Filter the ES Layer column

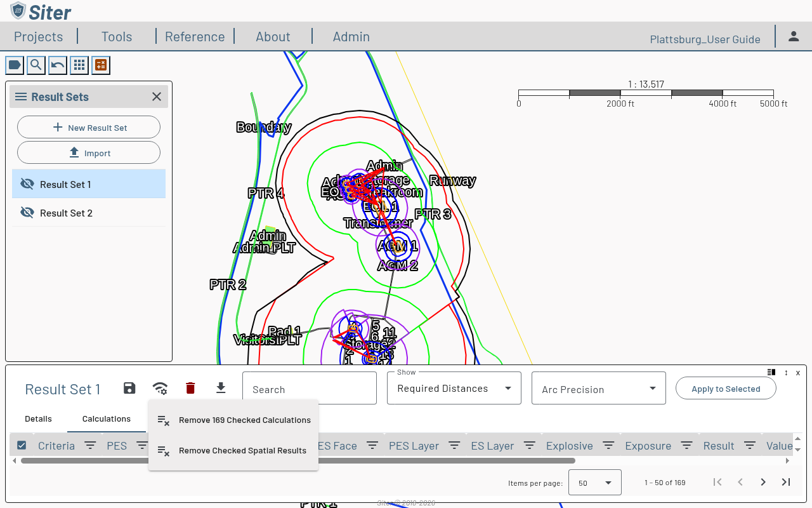click(530, 446)
